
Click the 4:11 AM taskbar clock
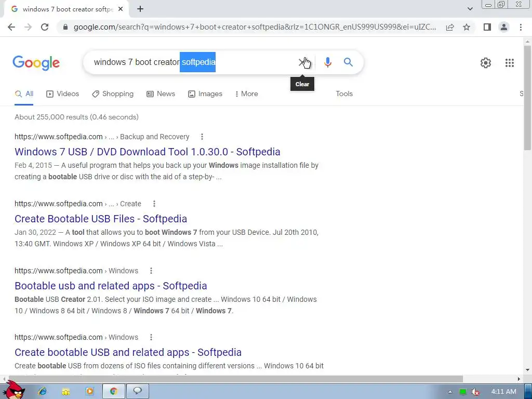(x=503, y=392)
